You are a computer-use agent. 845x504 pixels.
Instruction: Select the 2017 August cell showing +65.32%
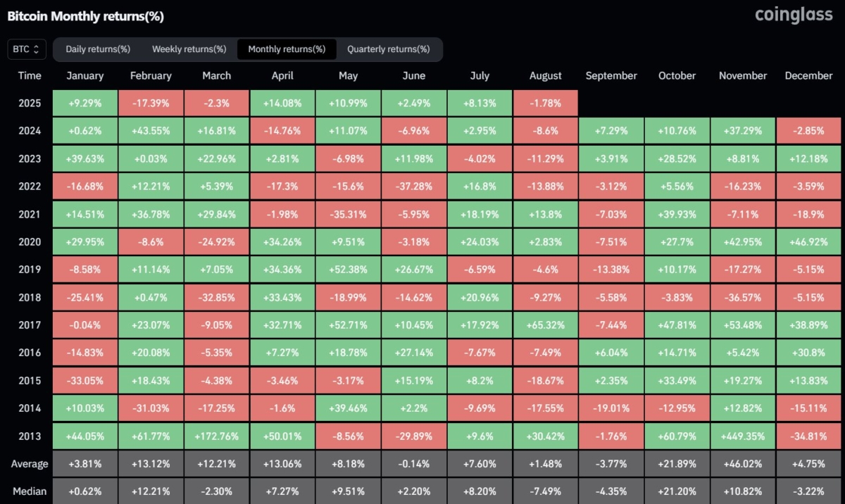click(546, 325)
